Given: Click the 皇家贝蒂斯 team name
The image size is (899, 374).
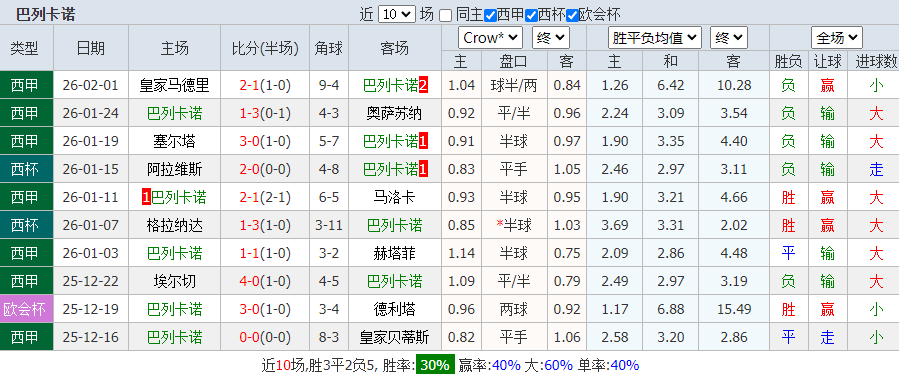Looking at the screenshot, I should click(x=394, y=337).
